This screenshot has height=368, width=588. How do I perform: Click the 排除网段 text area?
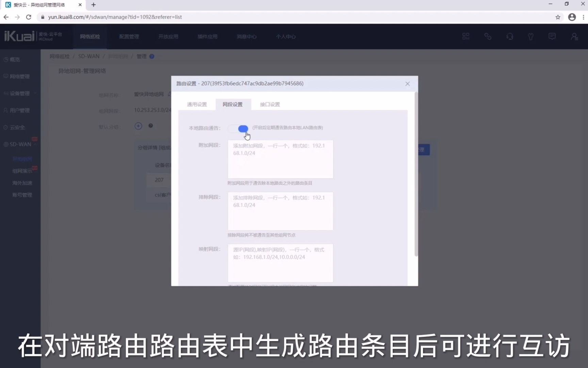280,211
